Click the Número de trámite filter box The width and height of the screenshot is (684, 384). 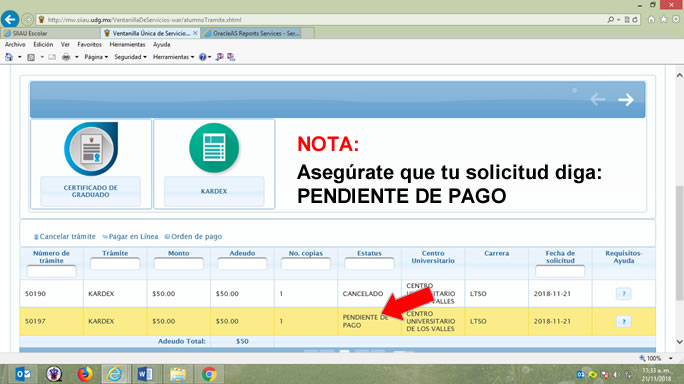(x=51, y=271)
